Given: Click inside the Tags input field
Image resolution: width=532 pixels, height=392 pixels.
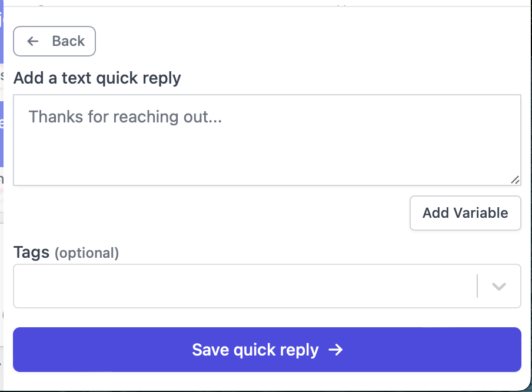Looking at the screenshot, I should (235, 286).
